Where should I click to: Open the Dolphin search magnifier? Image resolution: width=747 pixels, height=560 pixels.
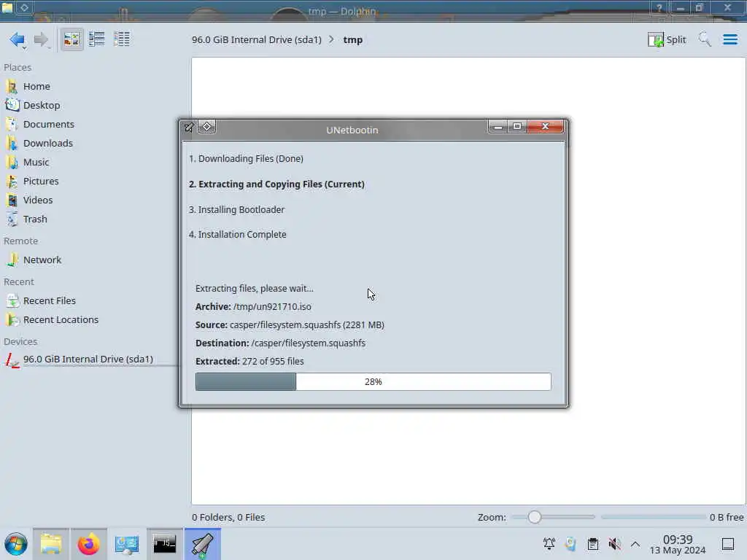tap(705, 39)
